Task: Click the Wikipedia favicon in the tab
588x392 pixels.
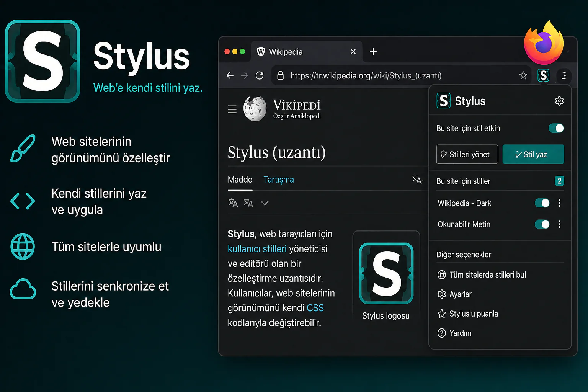Action: click(261, 52)
